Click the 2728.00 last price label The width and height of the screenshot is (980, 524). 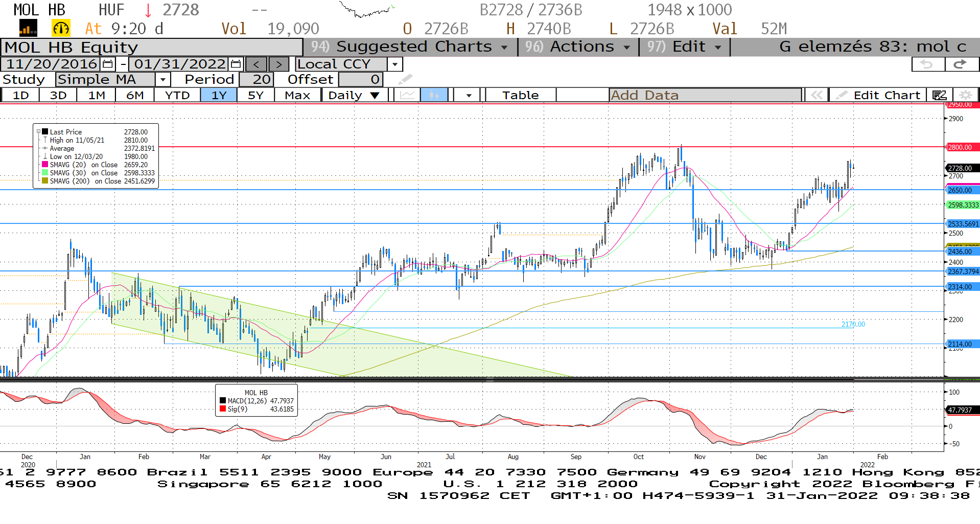click(963, 168)
